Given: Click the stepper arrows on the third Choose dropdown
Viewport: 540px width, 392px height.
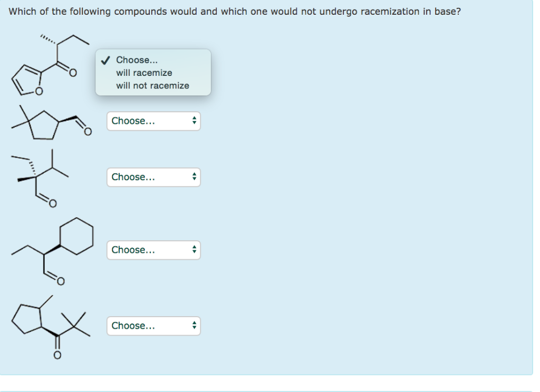Looking at the screenshot, I should pos(194,177).
